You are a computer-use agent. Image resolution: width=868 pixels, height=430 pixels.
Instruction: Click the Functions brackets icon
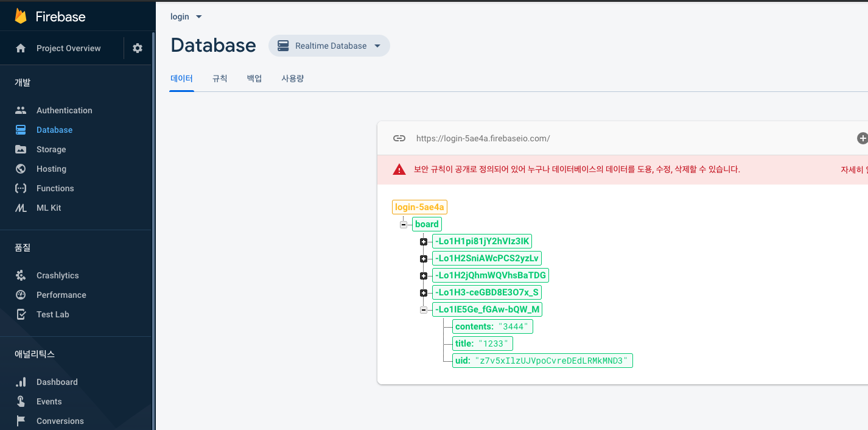pos(21,188)
